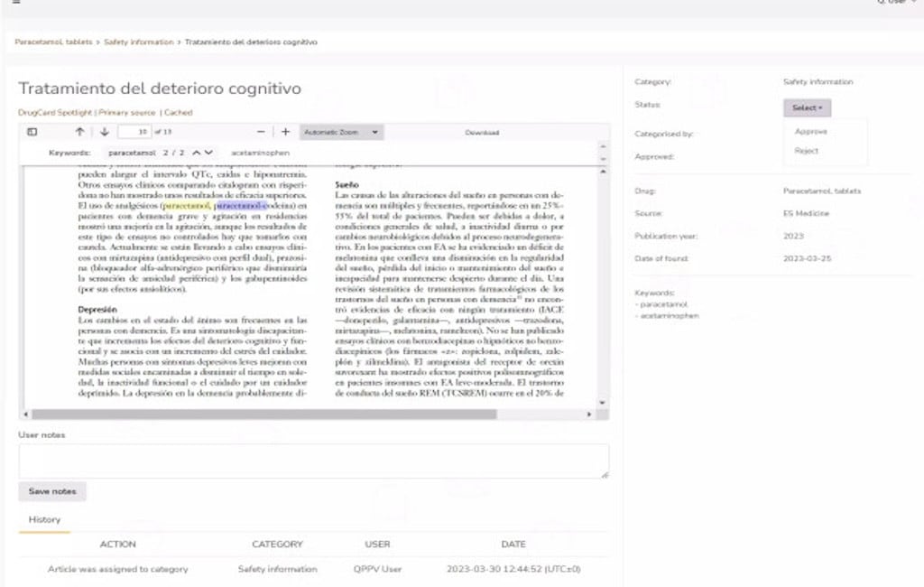The image size is (924, 587).
Task: Click the Download button
Action: (x=482, y=133)
